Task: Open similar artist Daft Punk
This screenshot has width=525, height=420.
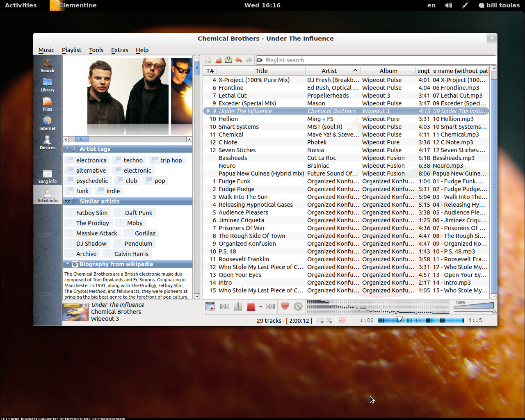Action: tap(135, 213)
